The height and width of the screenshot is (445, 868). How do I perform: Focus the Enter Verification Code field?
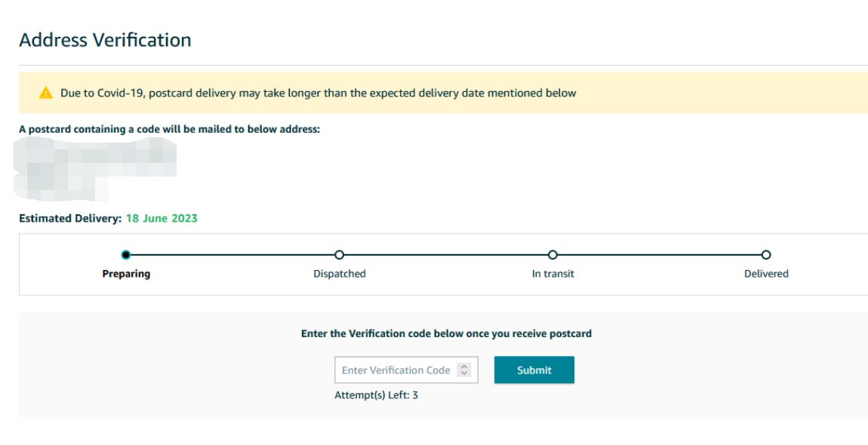[406, 370]
